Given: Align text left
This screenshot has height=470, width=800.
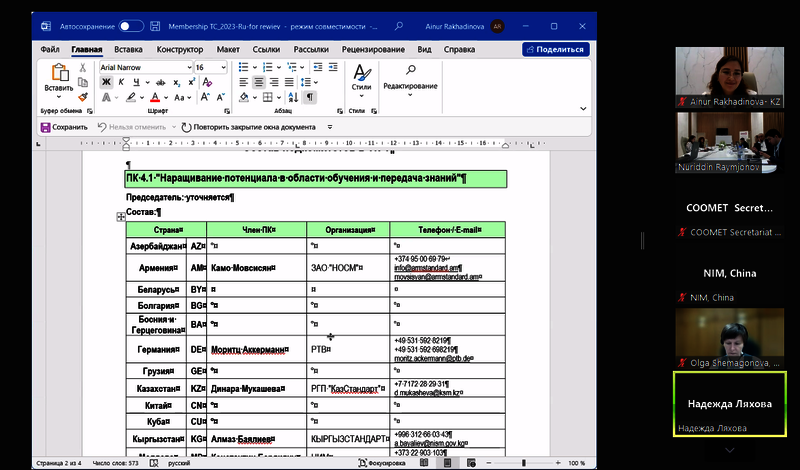Looking at the screenshot, I should tap(243, 82).
